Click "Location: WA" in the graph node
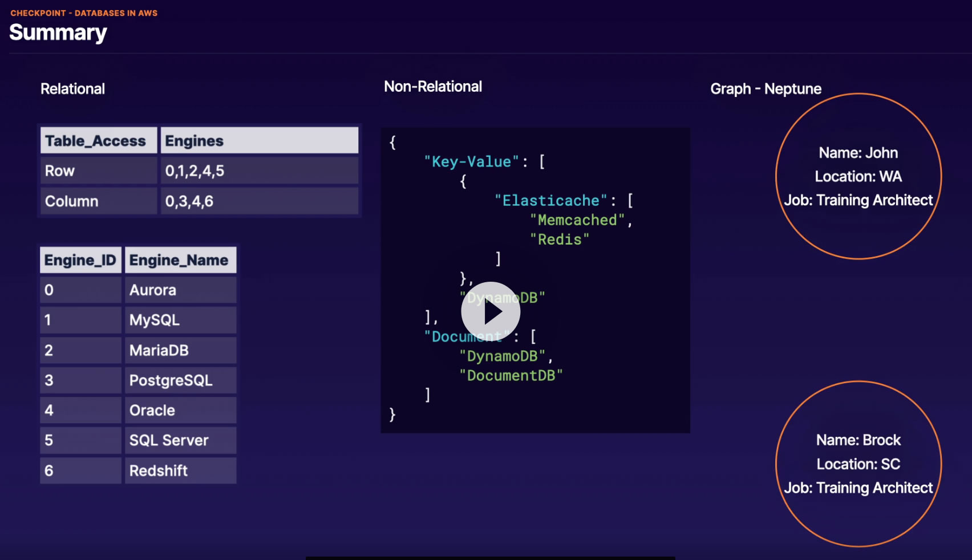972x560 pixels. 858,177
